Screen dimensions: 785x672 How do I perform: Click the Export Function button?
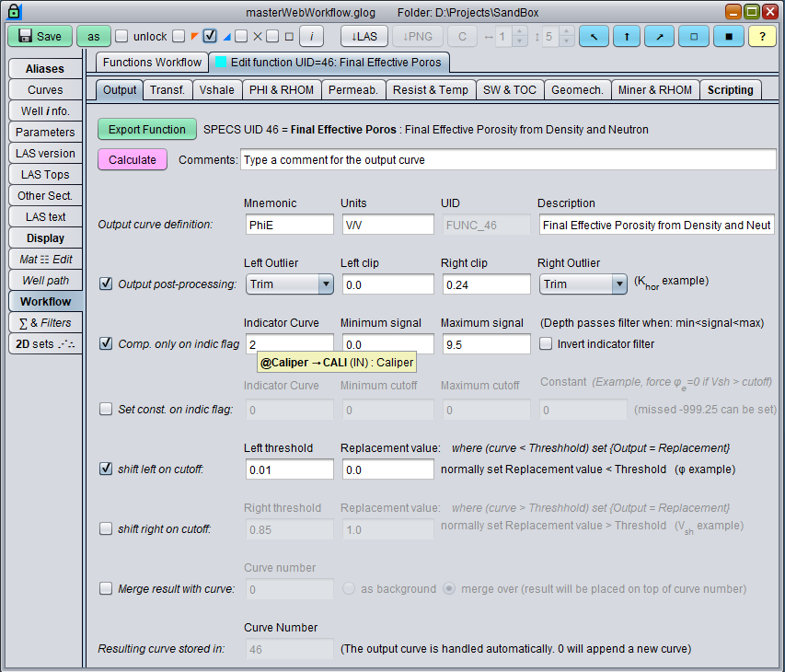tap(147, 130)
